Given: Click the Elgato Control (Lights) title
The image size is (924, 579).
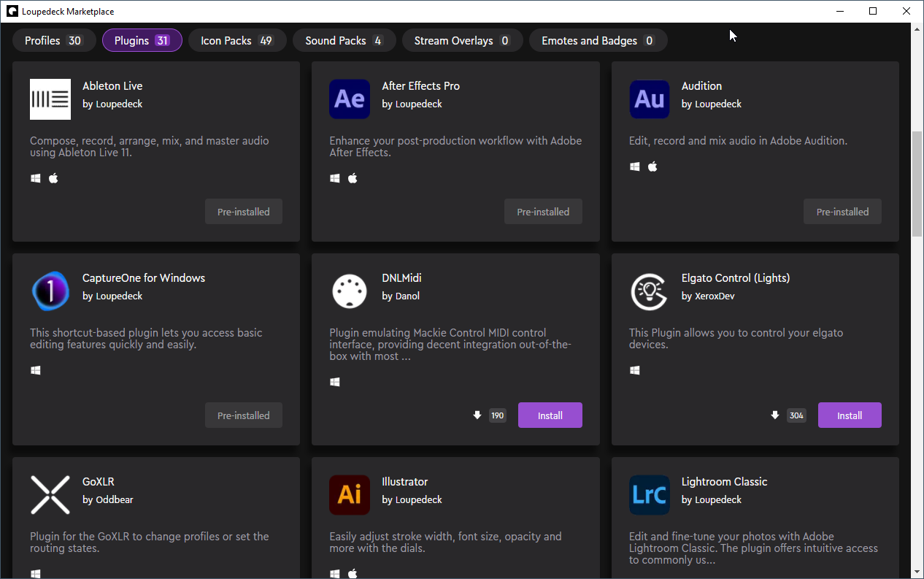Looking at the screenshot, I should [x=736, y=278].
